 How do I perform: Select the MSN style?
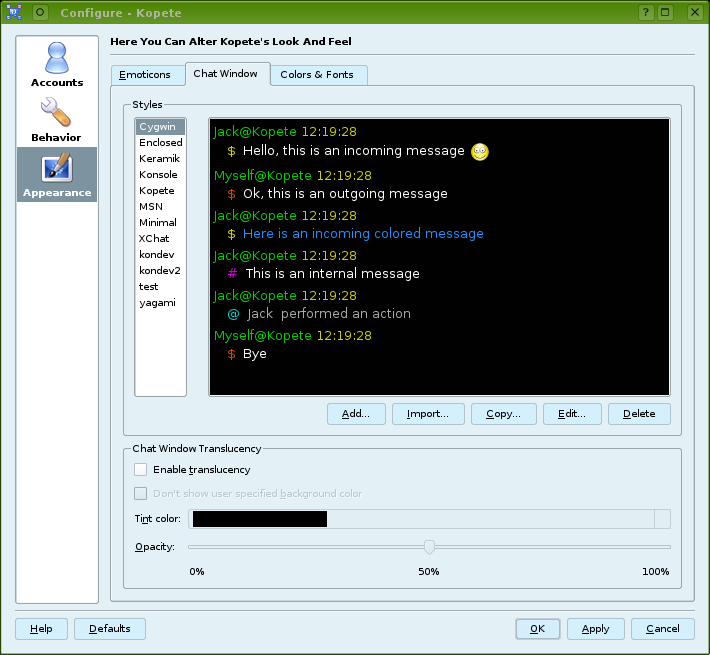click(160, 206)
